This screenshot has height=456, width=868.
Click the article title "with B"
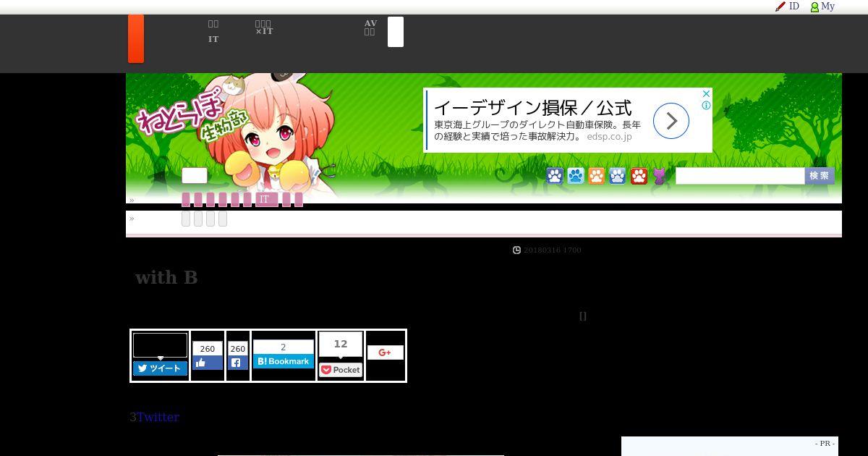coord(166,277)
